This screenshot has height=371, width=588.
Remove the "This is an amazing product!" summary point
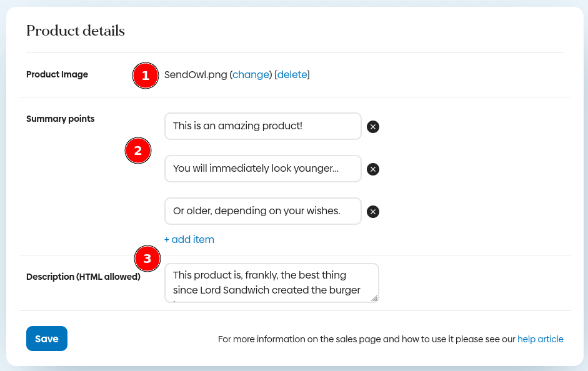(x=373, y=127)
